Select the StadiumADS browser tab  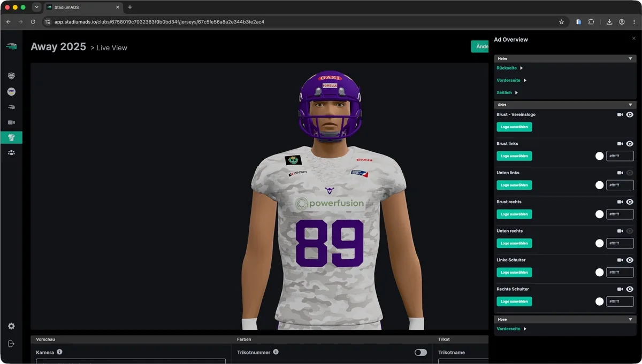point(83,7)
